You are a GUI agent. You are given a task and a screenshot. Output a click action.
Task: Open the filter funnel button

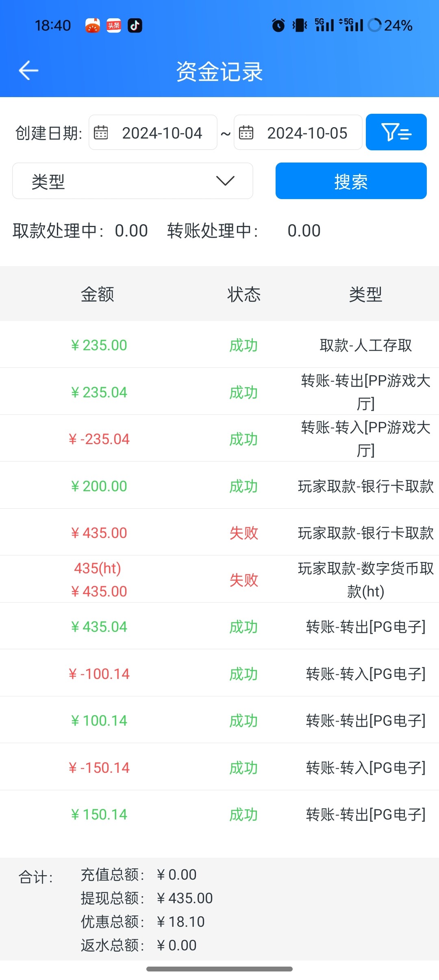[396, 132]
